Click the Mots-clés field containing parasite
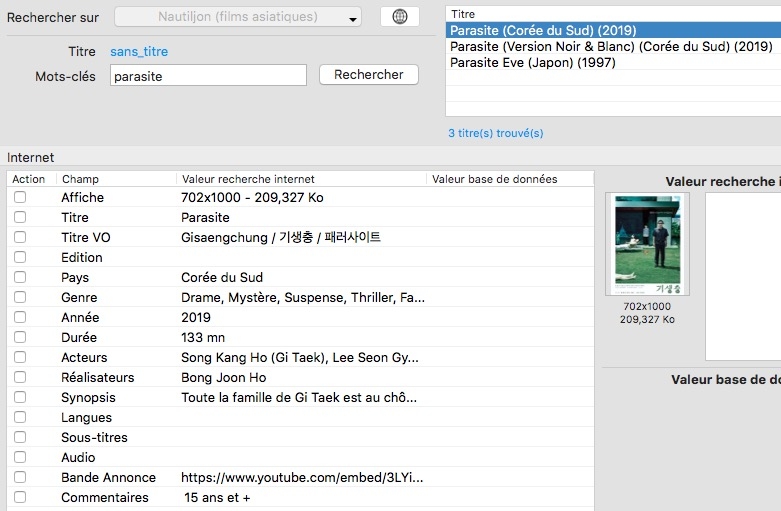 point(208,76)
